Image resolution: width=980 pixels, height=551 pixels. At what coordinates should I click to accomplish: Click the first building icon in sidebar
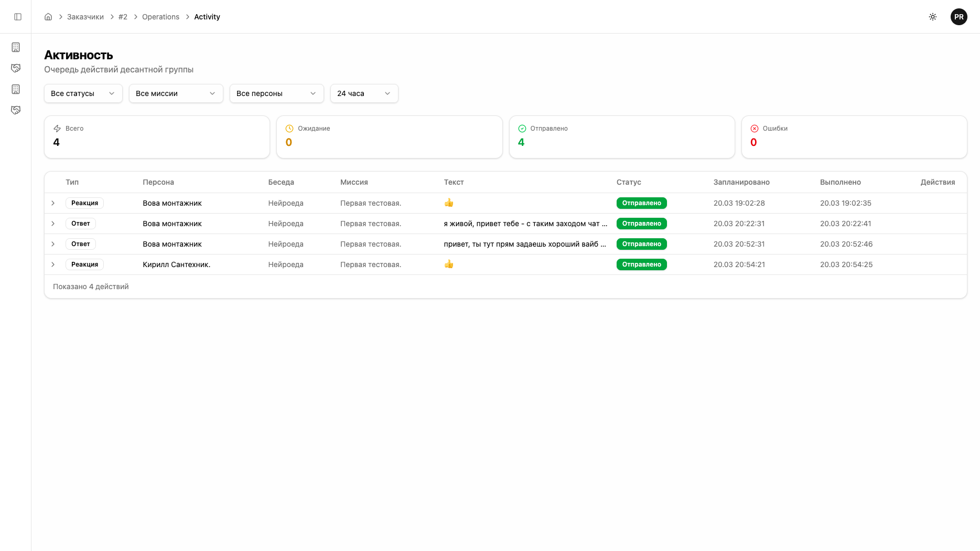pyautogui.click(x=16, y=47)
